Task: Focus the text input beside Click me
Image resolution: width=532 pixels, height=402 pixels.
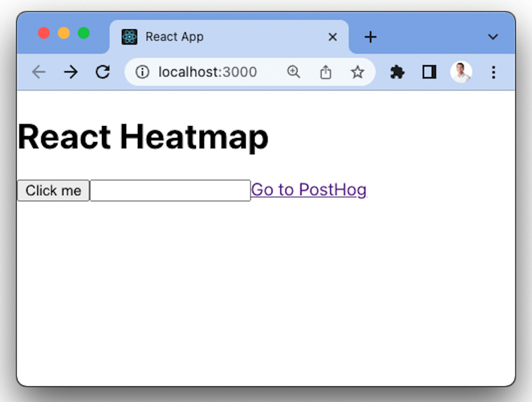Action: pyautogui.click(x=170, y=190)
